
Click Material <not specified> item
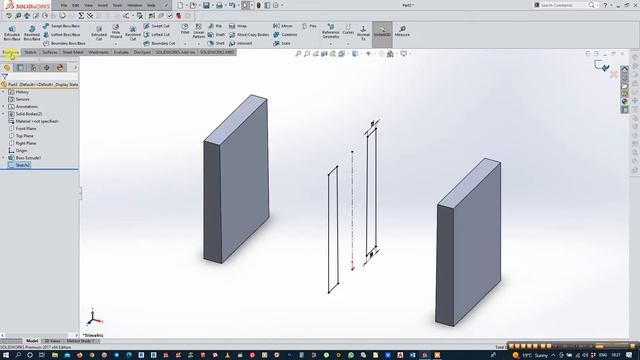tap(34, 121)
